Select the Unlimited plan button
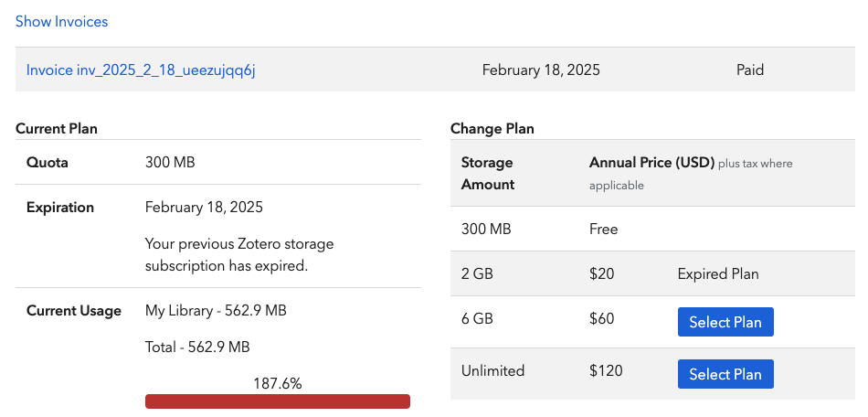The width and height of the screenshot is (868, 417). tap(725, 374)
